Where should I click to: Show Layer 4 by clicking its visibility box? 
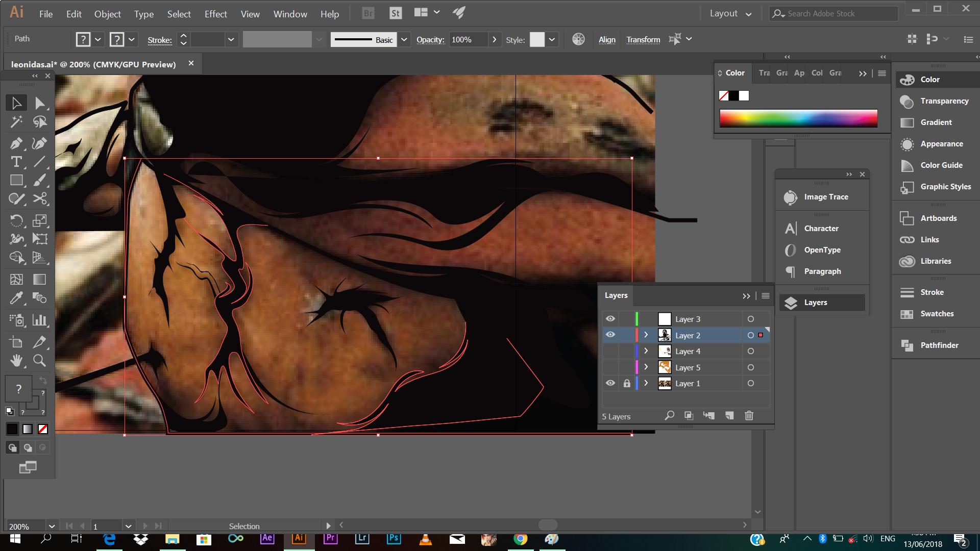click(610, 351)
